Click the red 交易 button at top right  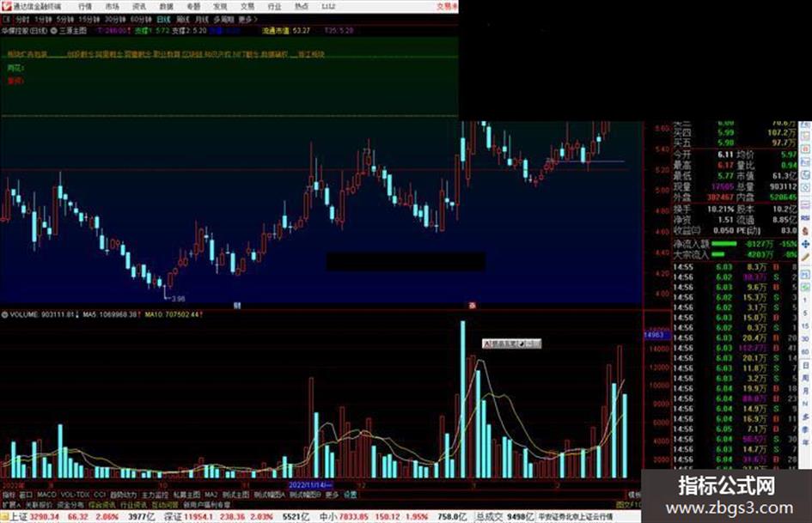tap(447, 6)
